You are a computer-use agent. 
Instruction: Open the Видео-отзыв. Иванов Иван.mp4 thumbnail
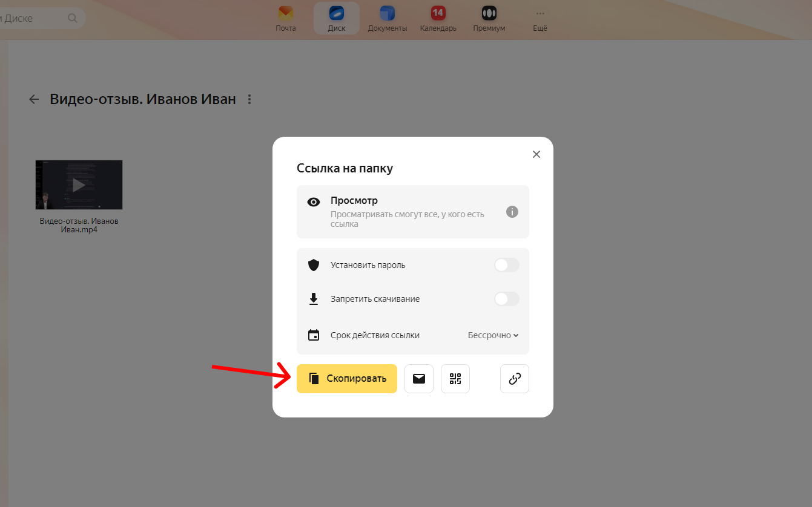click(79, 185)
